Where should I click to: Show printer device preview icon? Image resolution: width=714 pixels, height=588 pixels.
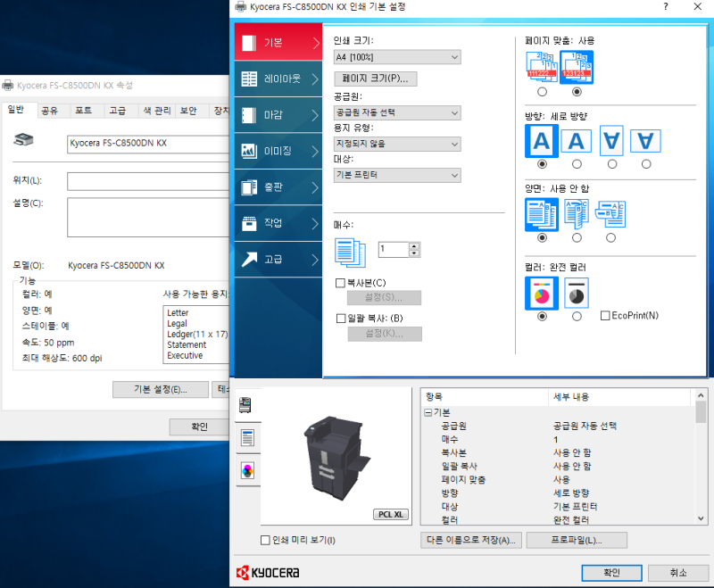coord(245,404)
